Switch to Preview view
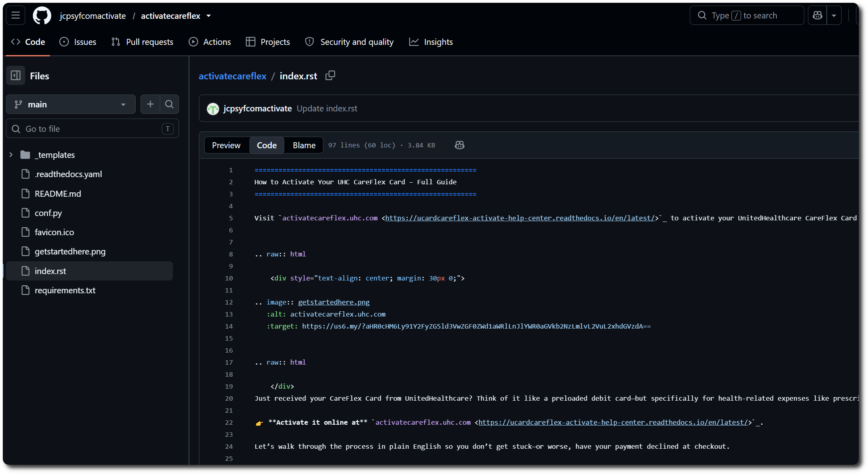The height and width of the screenshot is (474, 868). (226, 145)
